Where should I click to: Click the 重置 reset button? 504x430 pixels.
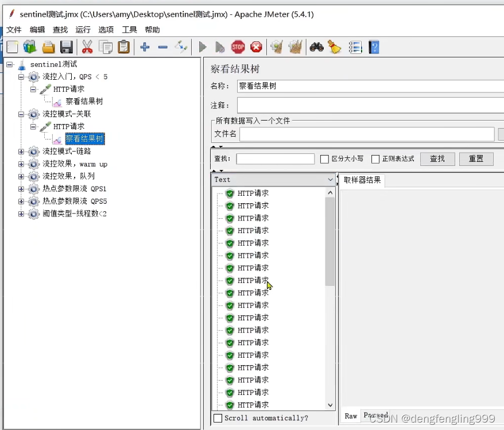click(x=476, y=159)
